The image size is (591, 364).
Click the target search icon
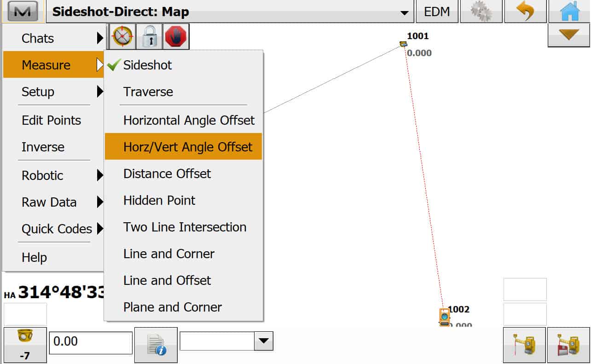[123, 37]
